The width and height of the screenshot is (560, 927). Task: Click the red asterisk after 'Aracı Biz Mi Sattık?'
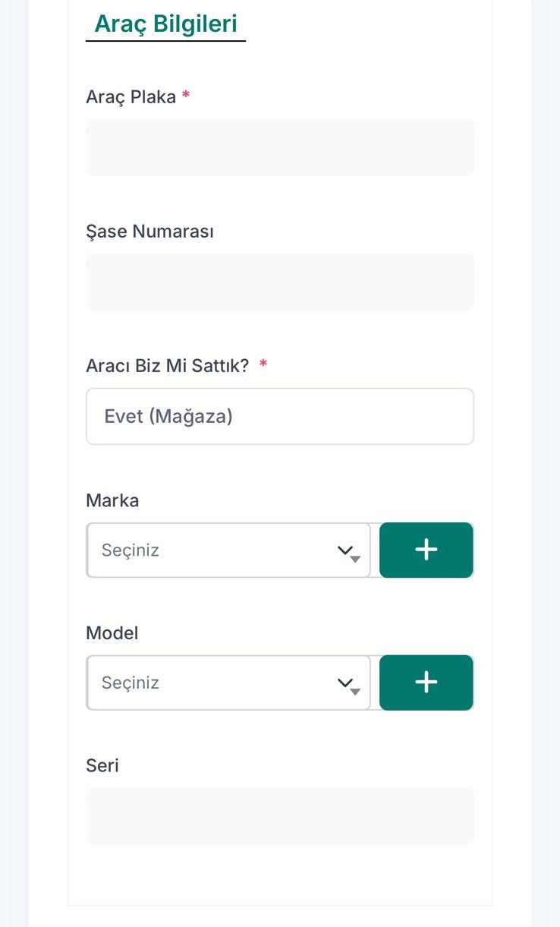pyautogui.click(x=263, y=365)
